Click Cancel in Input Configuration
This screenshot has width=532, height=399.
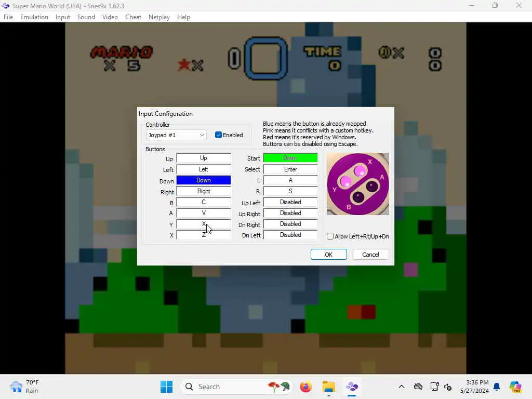(x=370, y=255)
